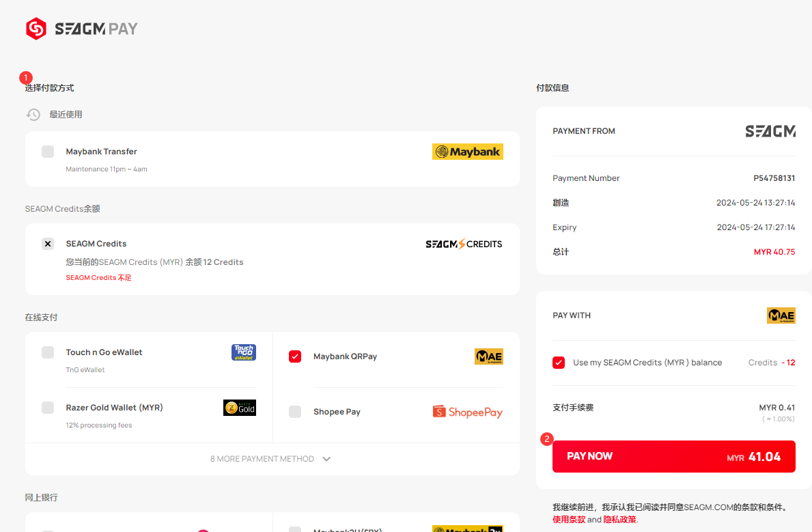Image resolution: width=812 pixels, height=532 pixels.
Task: Click the PAYMENT FROM heading
Action: pyautogui.click(x=584, y=131)
